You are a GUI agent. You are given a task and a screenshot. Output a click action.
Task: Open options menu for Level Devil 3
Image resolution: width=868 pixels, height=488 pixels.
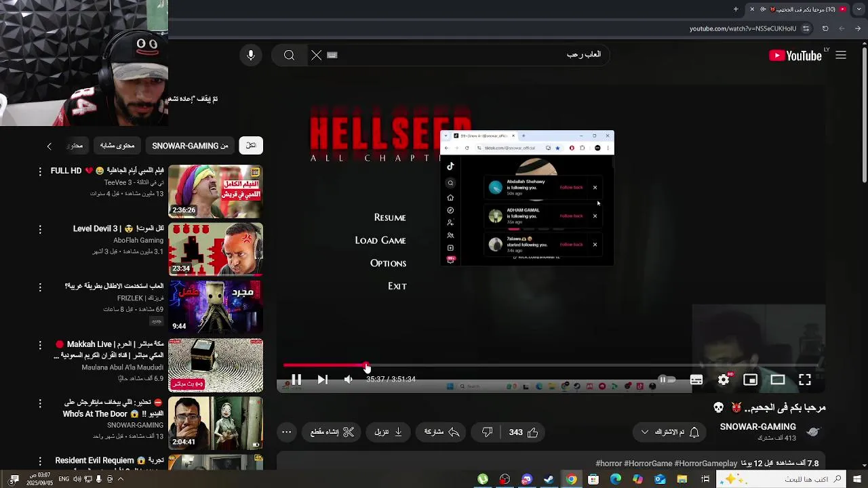(x=40, y=230)
